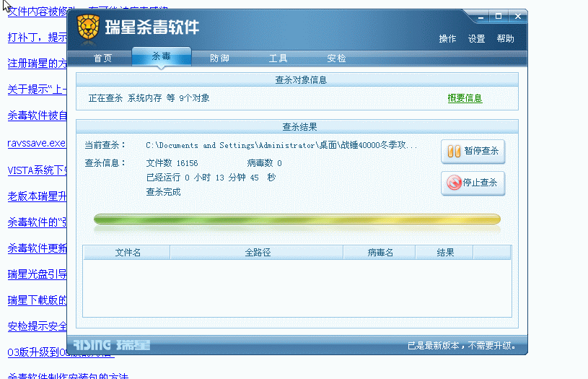The image size is (588, 379).
Task: Open background page link 注册瑞星的方
Action: coord(37,64)
